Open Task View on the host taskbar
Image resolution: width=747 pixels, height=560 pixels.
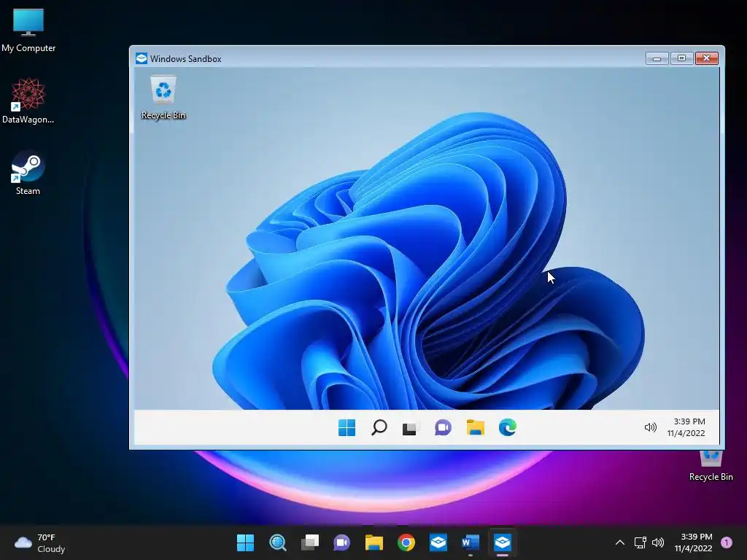309,542
